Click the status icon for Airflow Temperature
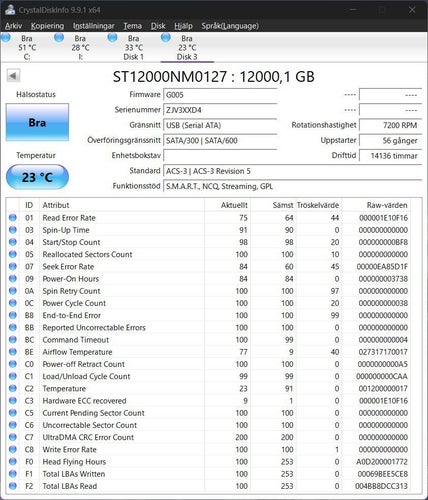428x500 pixels. click(13, 352)
